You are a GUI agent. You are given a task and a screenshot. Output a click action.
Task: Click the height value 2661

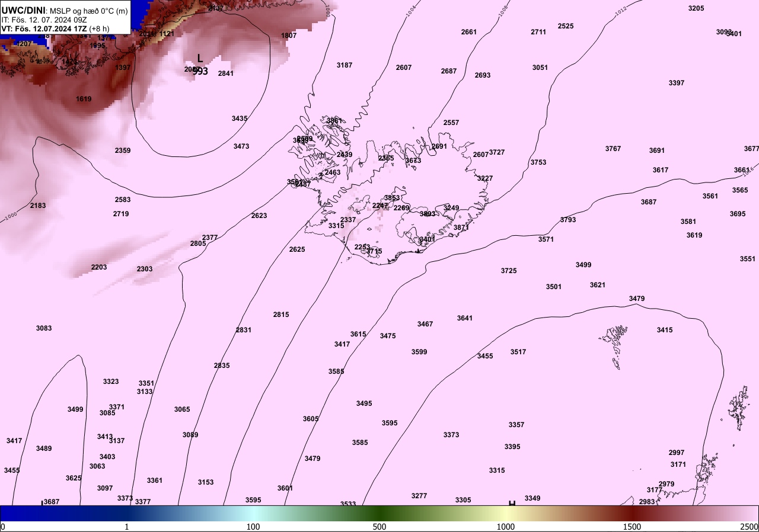tap(469, 32)
